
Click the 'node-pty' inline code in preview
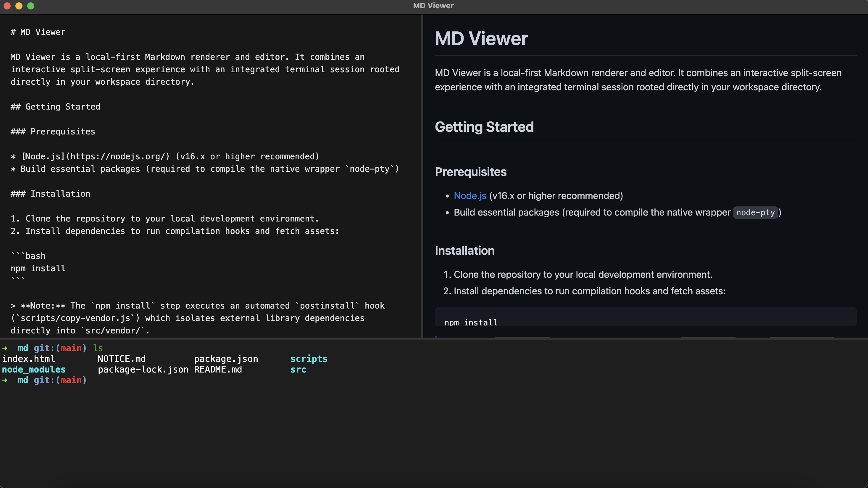click(755, 213)
